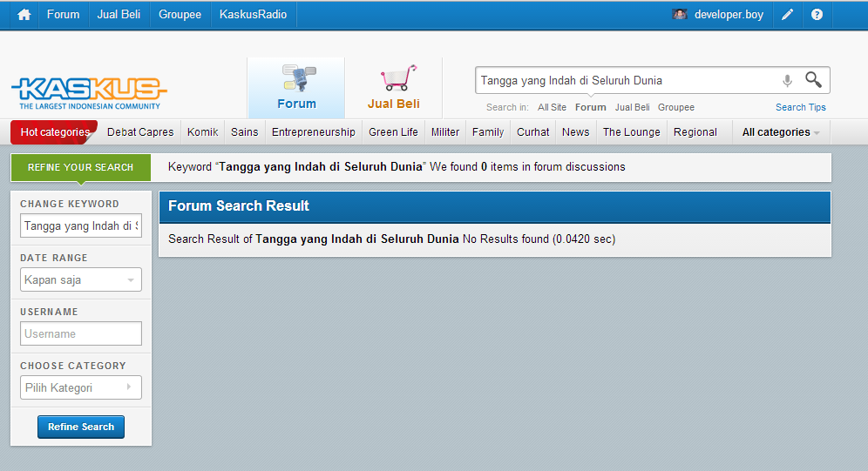The image size is (868, 471).
Task: Open Green Life category
Action: [x=393, y=132]
